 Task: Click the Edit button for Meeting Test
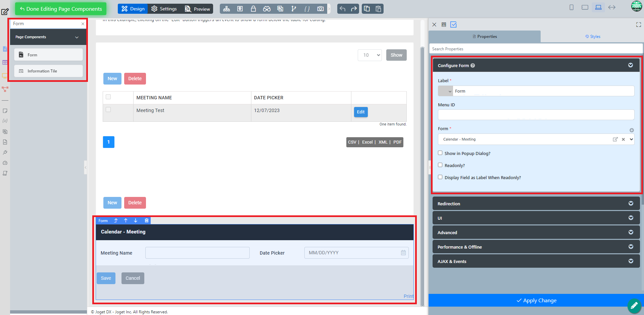coord(361,112)
